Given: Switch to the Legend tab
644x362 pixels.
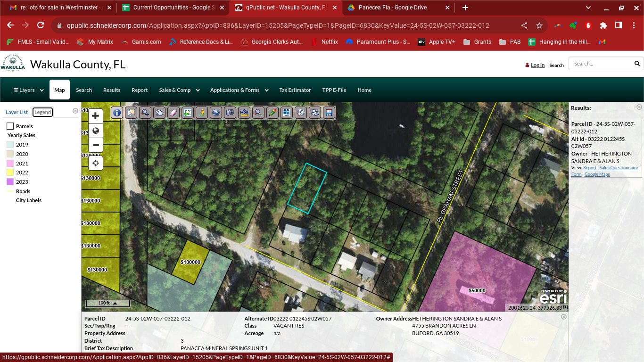Looking at the screenshot, I should [42, 112].
